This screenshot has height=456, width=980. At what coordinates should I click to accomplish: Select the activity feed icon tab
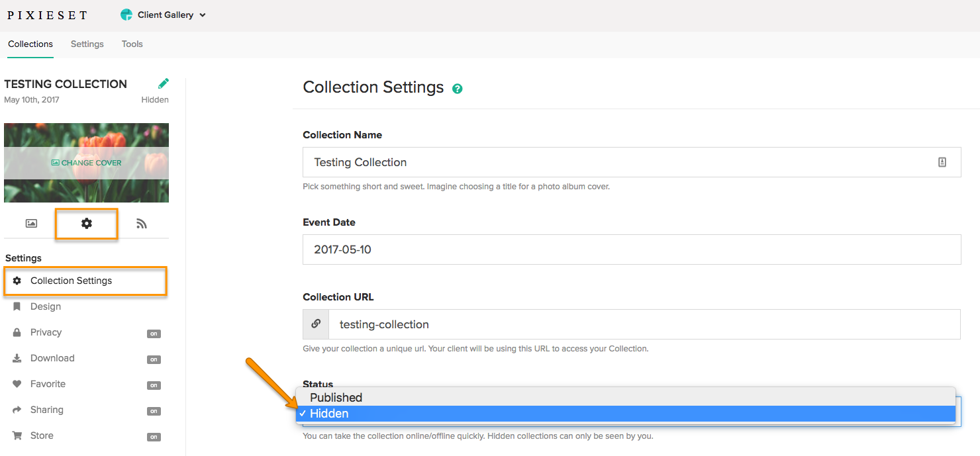coord(142,224)
